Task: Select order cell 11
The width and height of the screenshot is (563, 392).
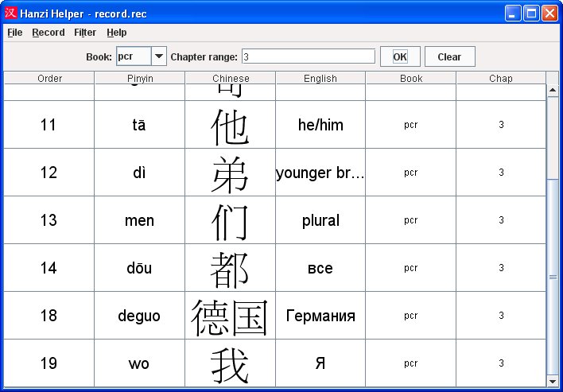Action: (x=49, y=125)
